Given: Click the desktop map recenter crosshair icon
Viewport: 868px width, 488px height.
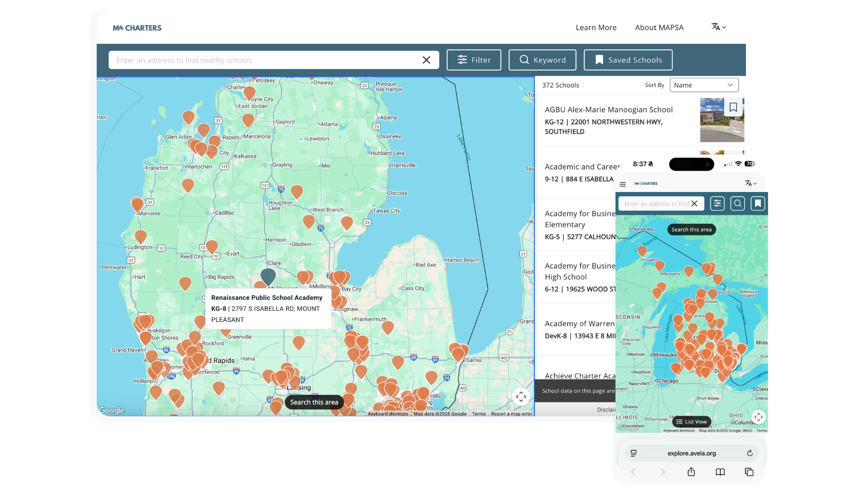Looking at the screenshot, I should click(x=521, y=397).
